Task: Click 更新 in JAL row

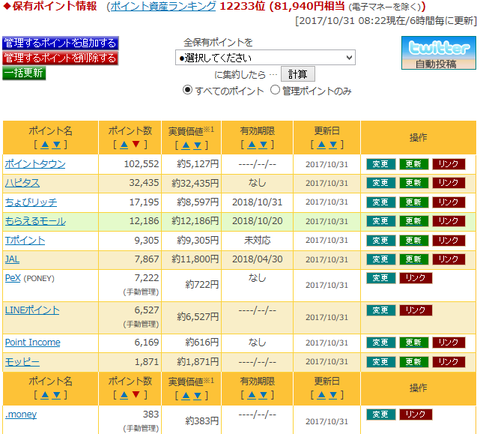Action: [414, 259]
